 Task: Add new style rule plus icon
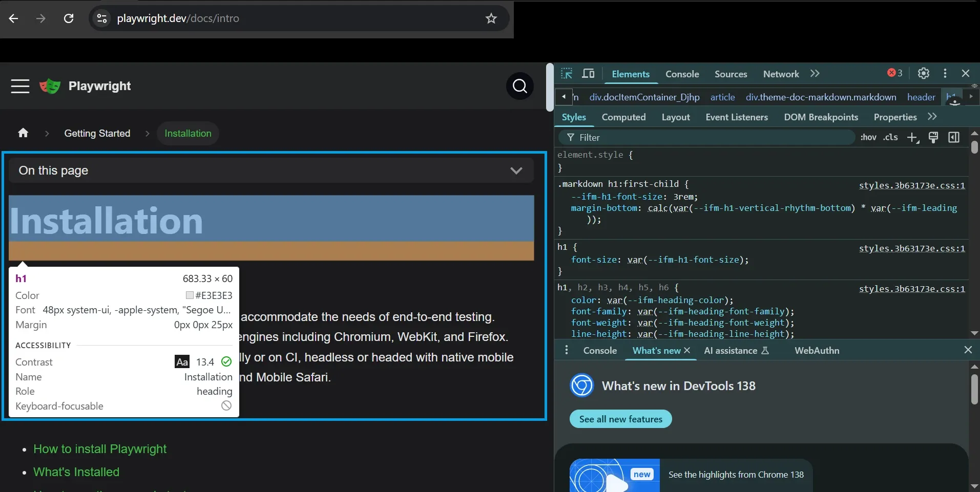913,138
